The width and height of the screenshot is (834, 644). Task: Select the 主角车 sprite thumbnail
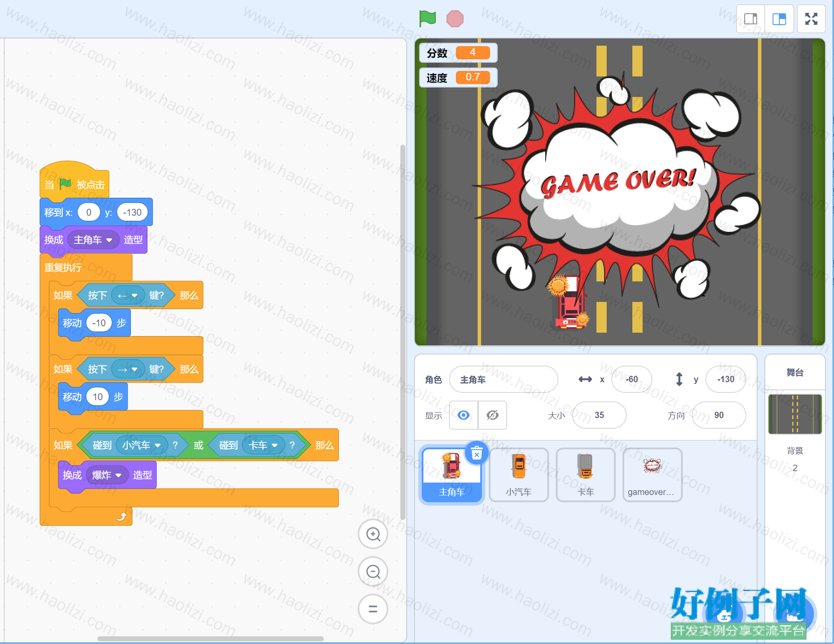[x=452, y=475]
